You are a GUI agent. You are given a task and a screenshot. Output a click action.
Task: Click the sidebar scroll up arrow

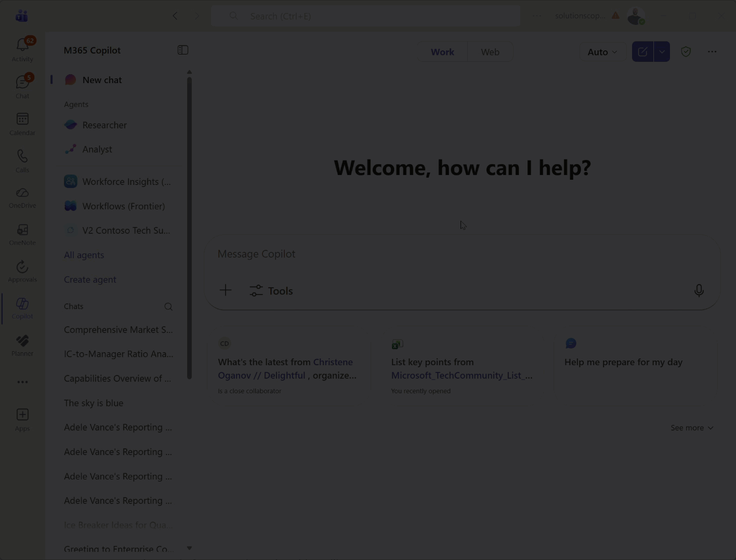tap(189, 72)
